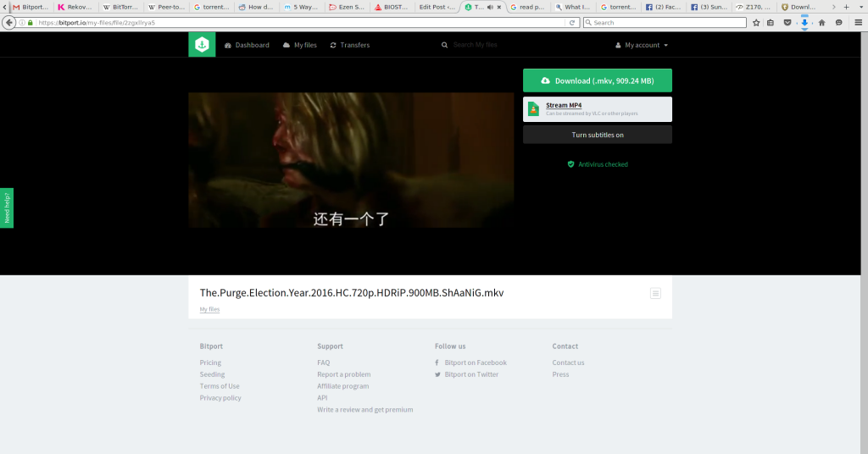Click the Twitter bird icon in the Follow us section
Viewport: 868px width, 454px height.
click(438, 374)
